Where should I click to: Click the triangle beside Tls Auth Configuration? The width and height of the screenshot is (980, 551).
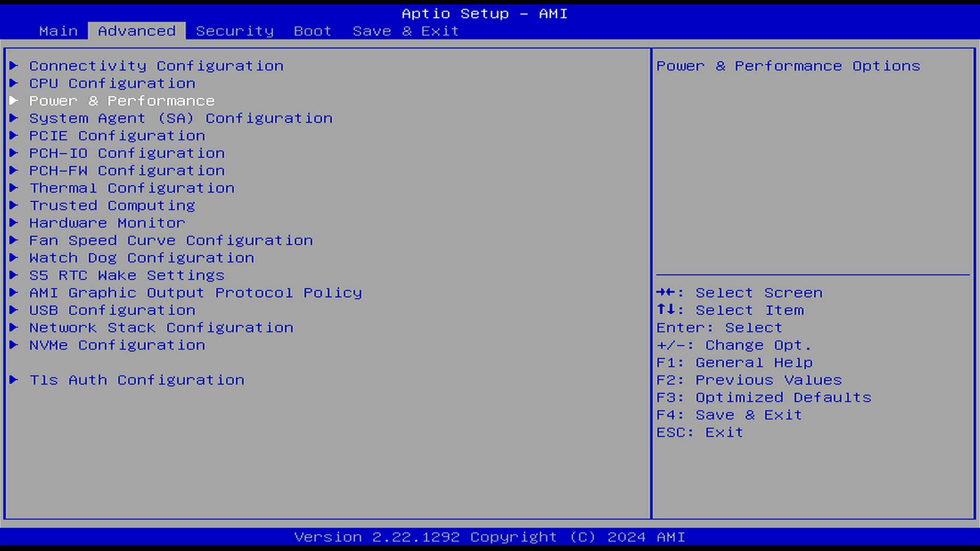pos(14,380)
